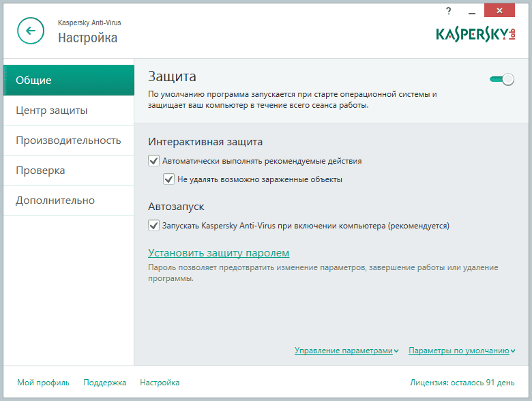Click Настройка link in footer
The width and height of the screenshot is (532, 401).
(160, 383)
